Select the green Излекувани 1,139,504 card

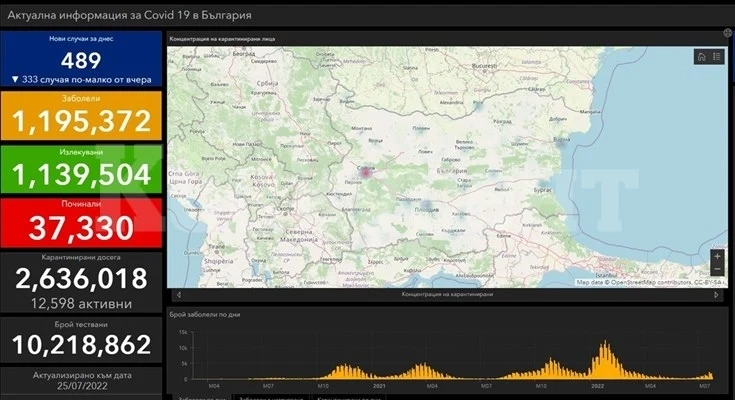click(x=81, y=169)
